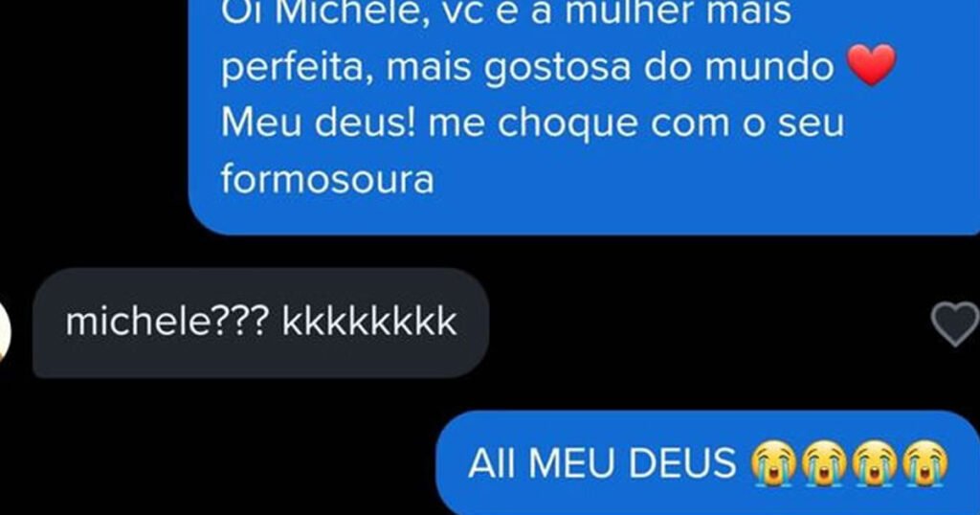The image size is (980, 515).
Task: Tap the second crying emoji
Action: tap(824, 463)
